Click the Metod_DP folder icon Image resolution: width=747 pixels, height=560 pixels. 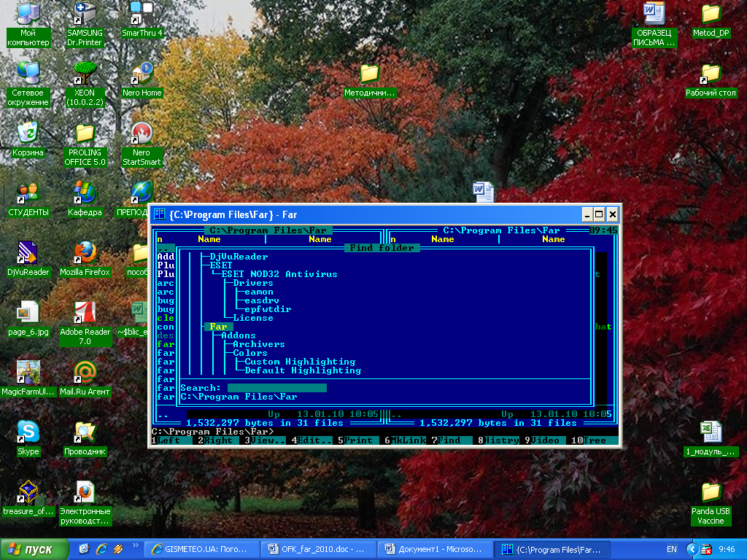711,21
